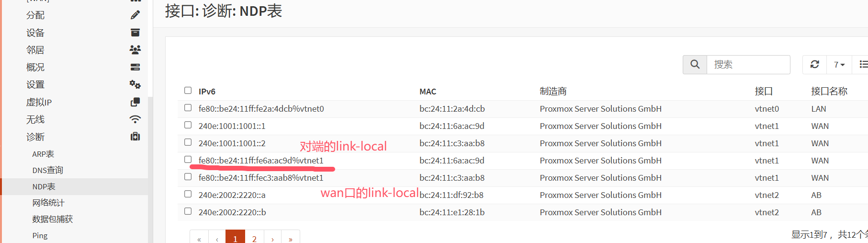Screen dimensions: 868x243
Task: Open the rows-per-page dropdown showing 7
Action: (839, 64)
